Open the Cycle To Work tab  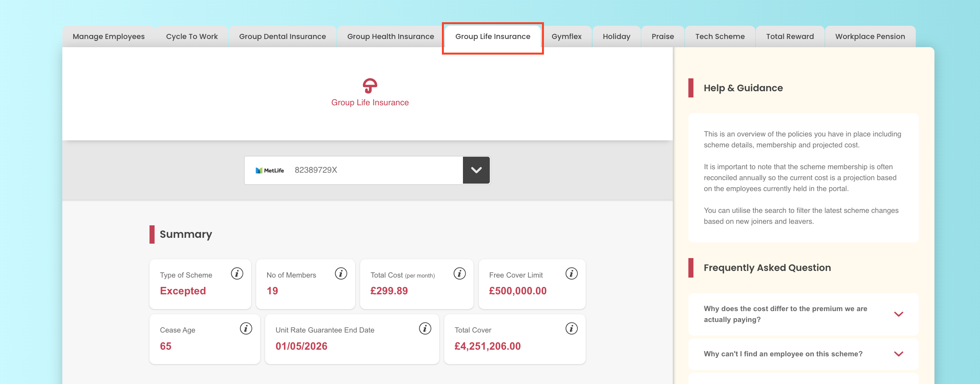[192, 37]
